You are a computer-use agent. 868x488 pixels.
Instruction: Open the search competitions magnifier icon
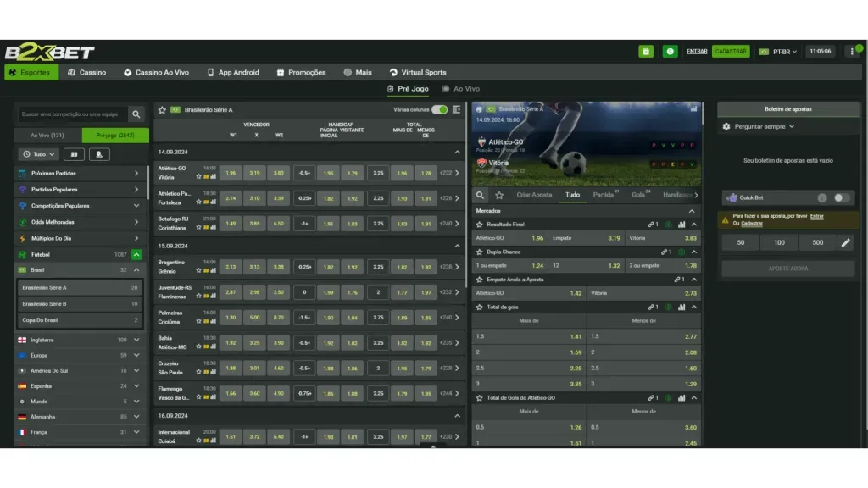tap(136, 114)
